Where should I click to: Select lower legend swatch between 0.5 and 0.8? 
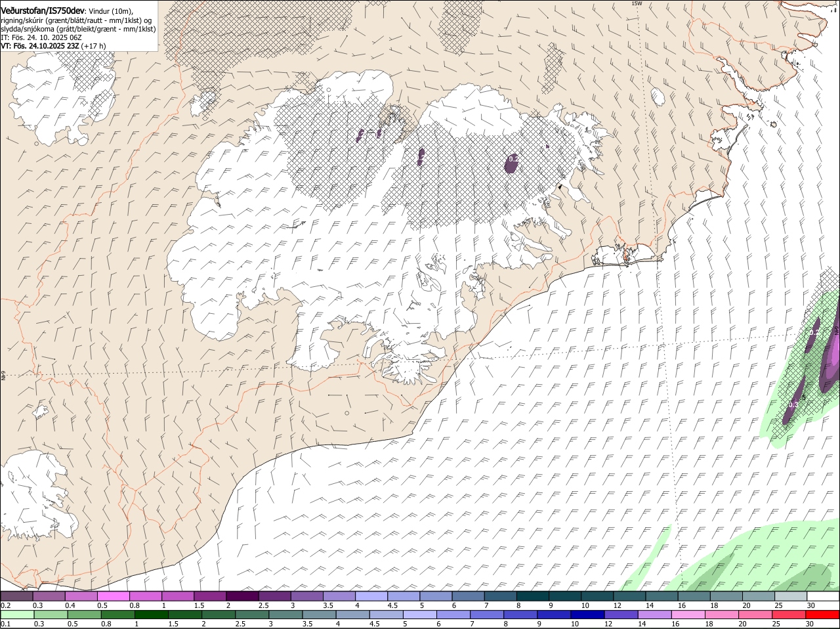84,615
